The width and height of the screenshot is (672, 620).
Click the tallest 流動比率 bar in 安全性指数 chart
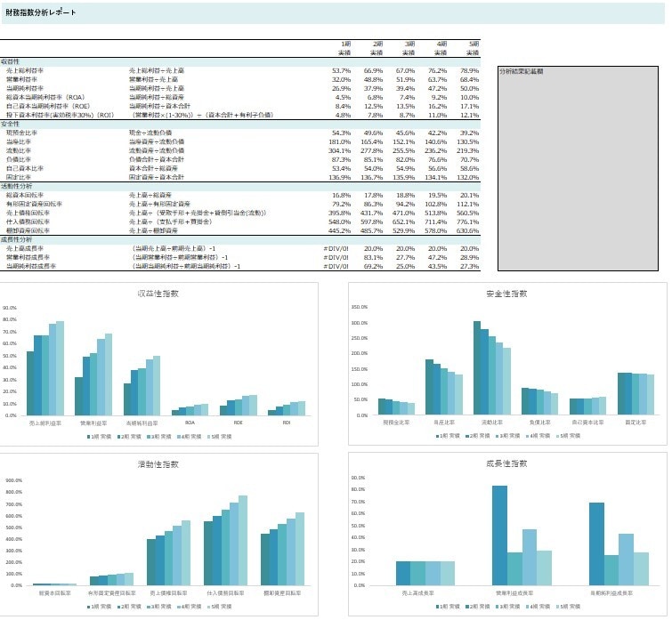477,367
